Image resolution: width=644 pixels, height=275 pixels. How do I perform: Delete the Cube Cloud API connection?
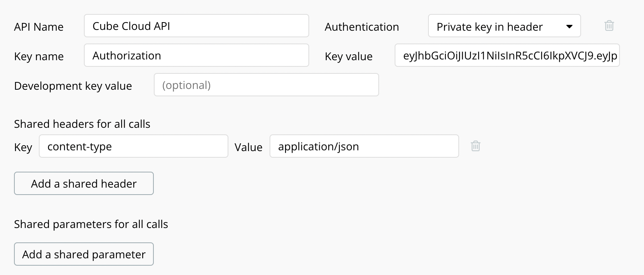(x=609, y=26)
